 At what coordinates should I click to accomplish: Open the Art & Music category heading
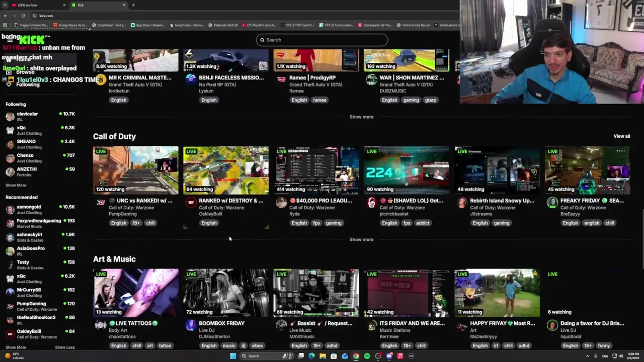(x=114, y=259)
